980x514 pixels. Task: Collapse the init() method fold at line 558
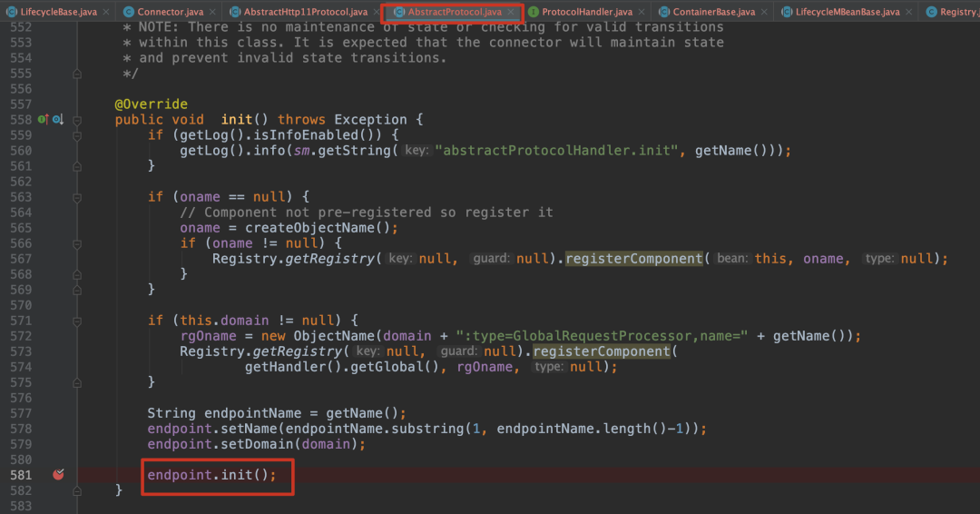point(77,120)
